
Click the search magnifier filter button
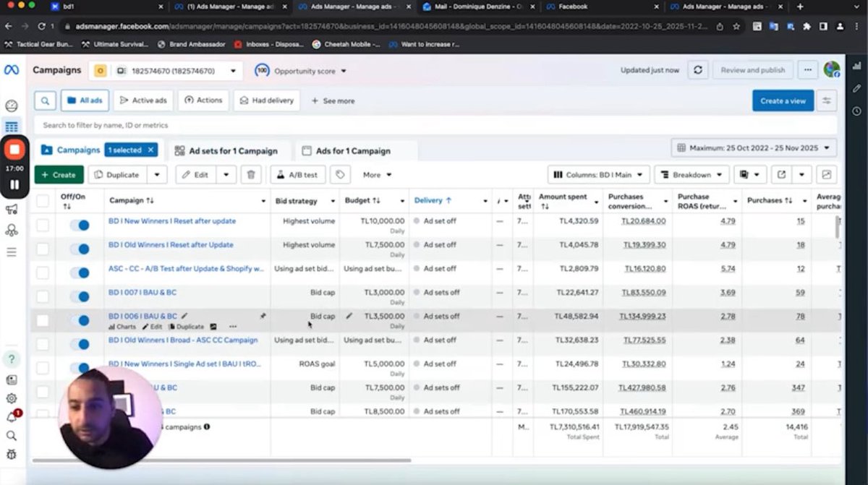click(45, 100)
